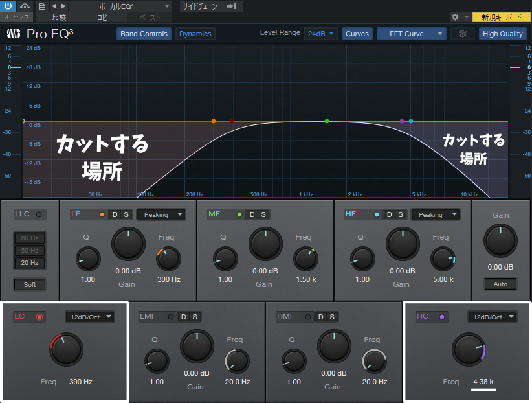Switch to the Band Controls tab
The image size is (532, 403).
pyautogui.click(x=144, y=34)
